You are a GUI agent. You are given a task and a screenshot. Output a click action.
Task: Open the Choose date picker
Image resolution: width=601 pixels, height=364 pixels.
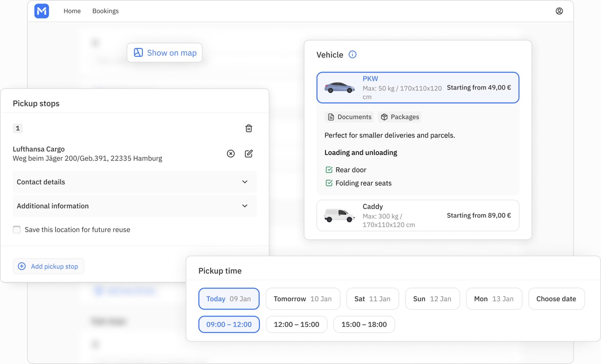tap(556, 299)
